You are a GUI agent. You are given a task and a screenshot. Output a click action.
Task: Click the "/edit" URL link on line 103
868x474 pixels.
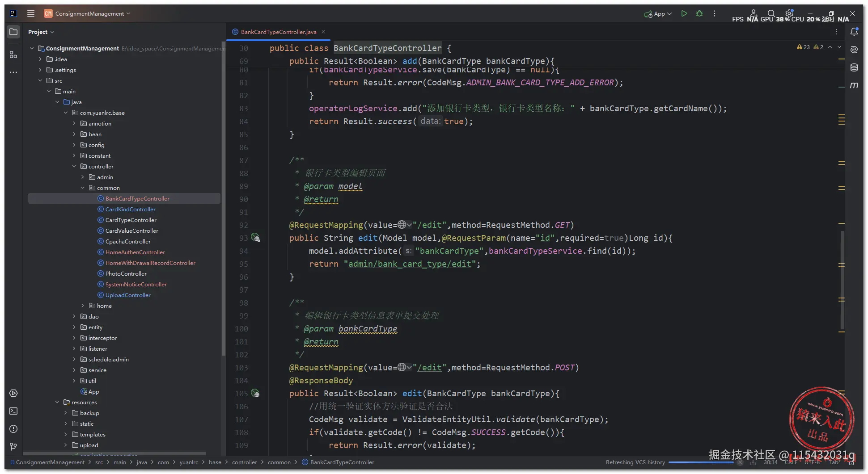[x=429, y=367]
